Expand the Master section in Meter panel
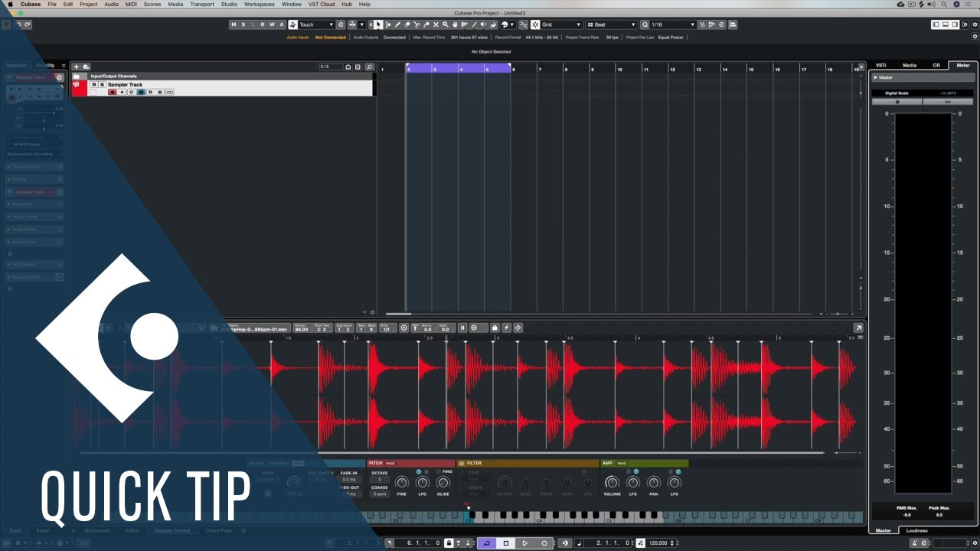 coord(876,77)
